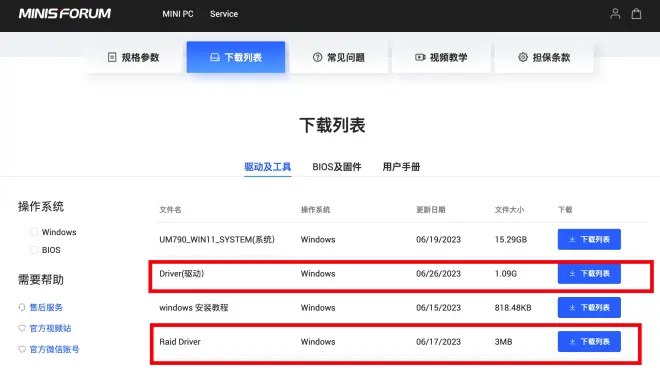Image resolution: width=660 pixels, height=378 pixels.
Task: Click the 文件名 column header
Action: (170, 210)
